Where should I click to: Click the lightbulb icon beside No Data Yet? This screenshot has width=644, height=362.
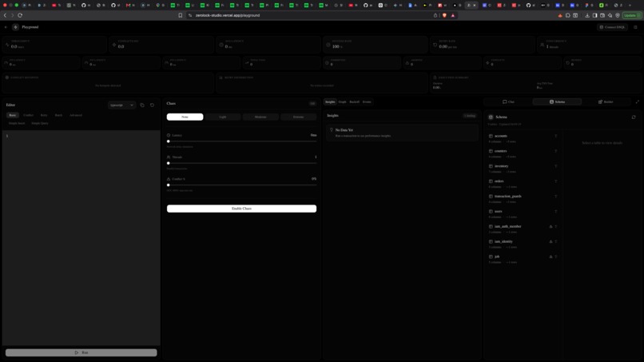(332, 129)
